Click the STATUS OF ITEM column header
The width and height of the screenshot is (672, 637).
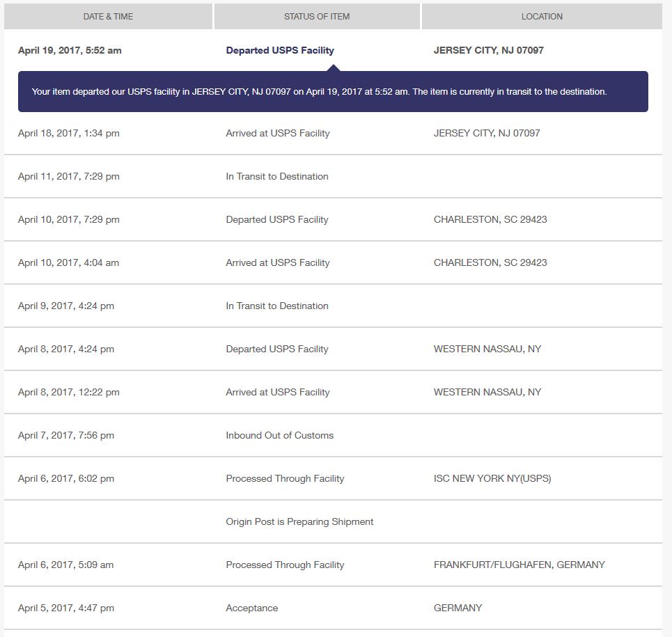[316, 16]
